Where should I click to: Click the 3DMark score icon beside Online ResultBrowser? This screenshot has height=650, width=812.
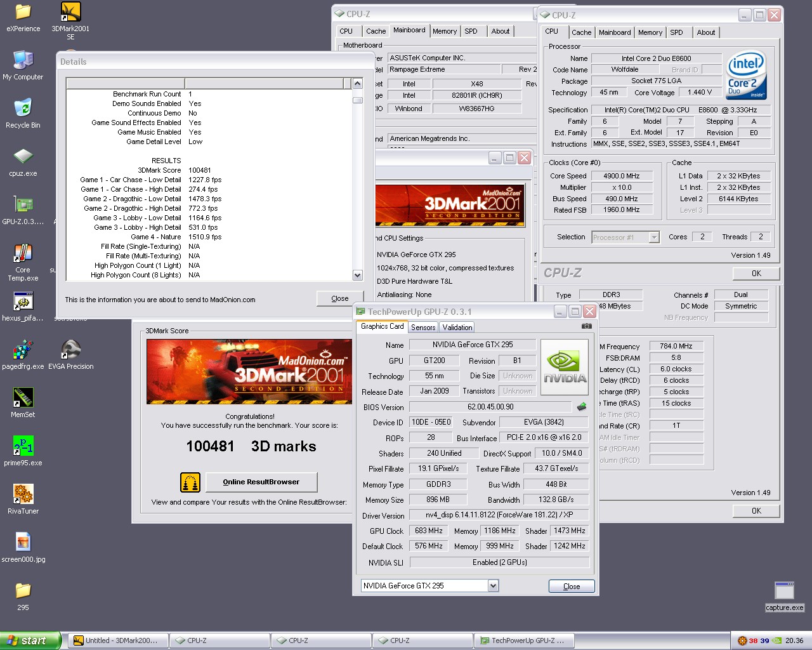[x=190, y=482]
